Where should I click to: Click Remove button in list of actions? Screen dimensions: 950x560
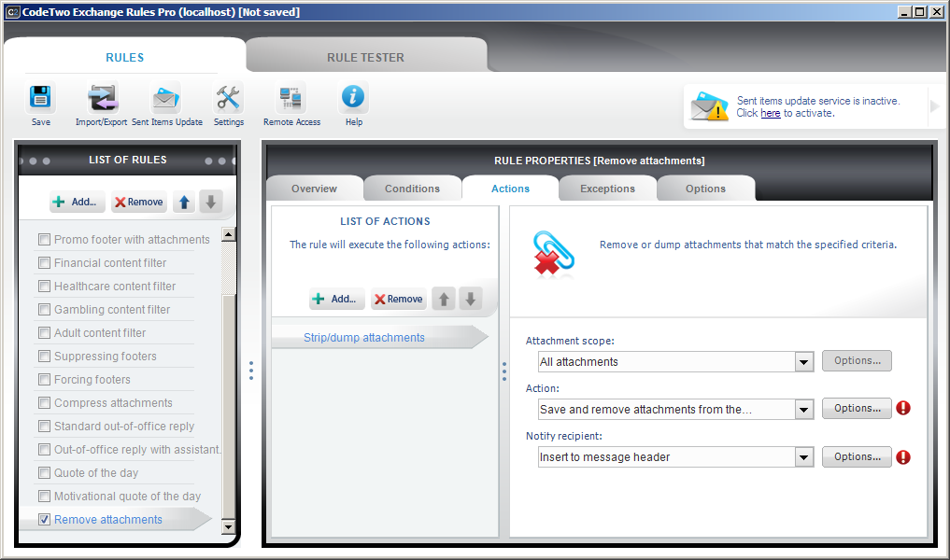[398, 299]
